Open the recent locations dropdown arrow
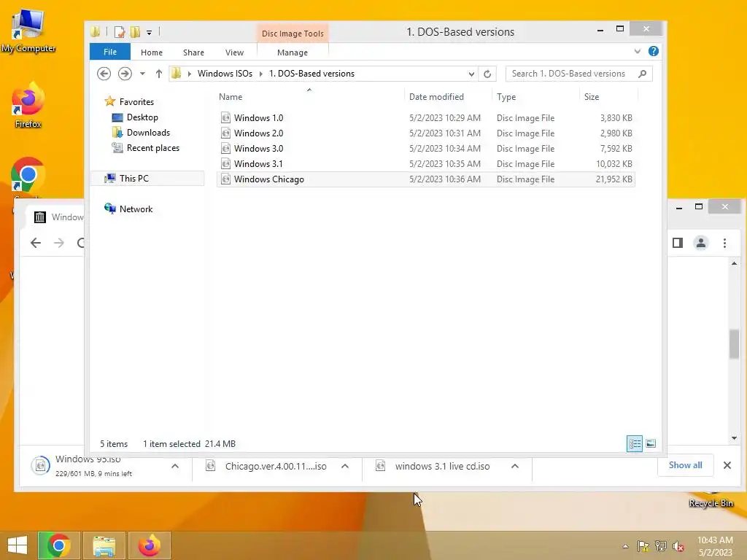The image size is (747, 560). point(142,74)
